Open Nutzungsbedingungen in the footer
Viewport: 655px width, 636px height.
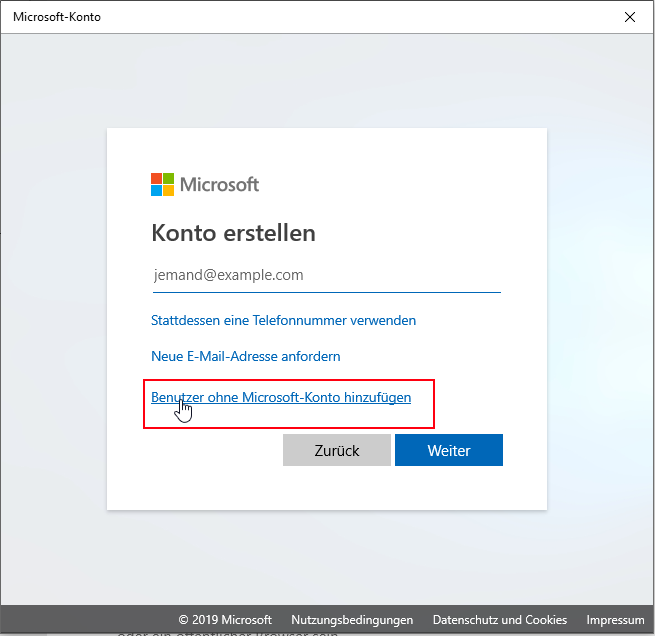click(x=352, y=620)
